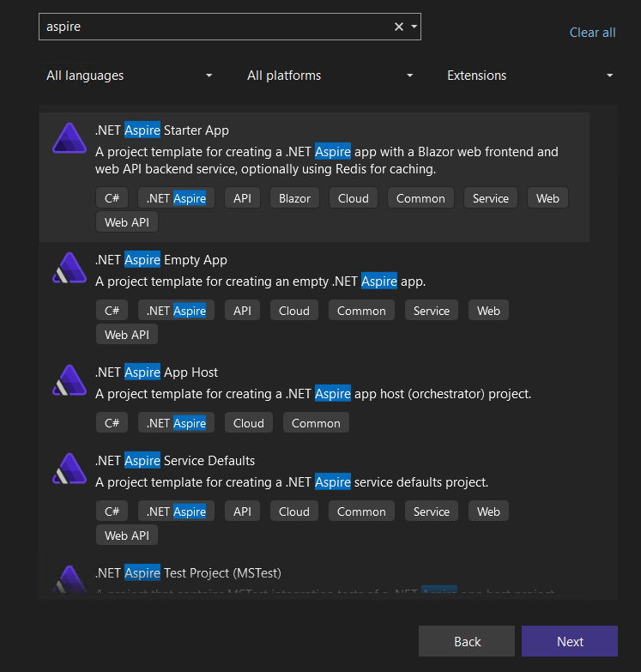Click Web API tag on Service Defaults

[127, 535]
